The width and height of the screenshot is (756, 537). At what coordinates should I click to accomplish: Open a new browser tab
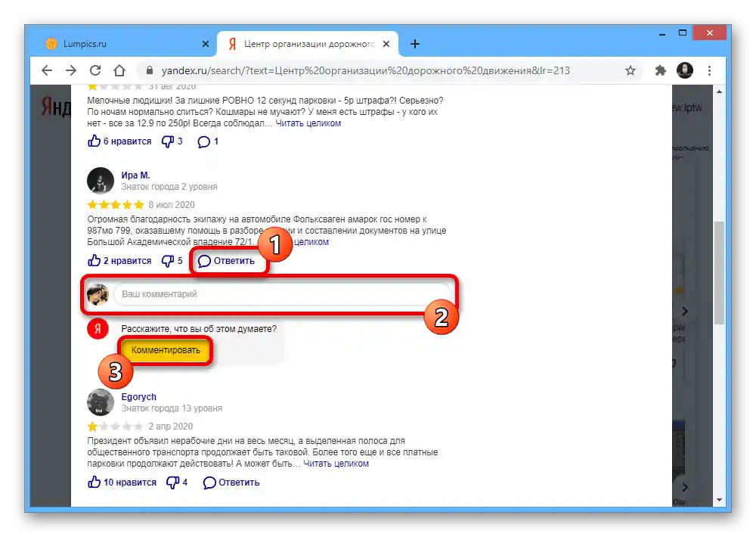pyautogui.click(x=415, y=44)
